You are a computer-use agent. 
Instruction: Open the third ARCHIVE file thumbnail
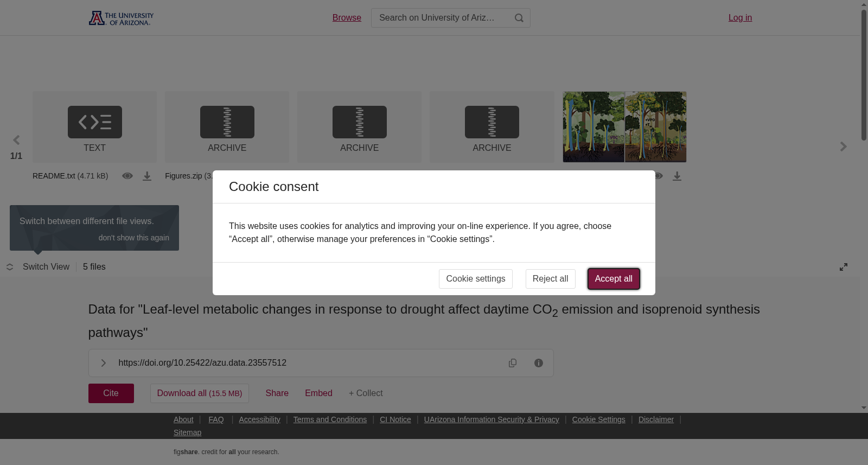pyautogui.click(x=359, y=127)
